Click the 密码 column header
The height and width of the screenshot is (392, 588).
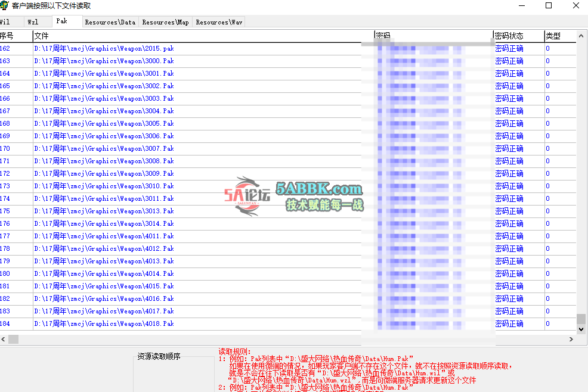[434, 36]
